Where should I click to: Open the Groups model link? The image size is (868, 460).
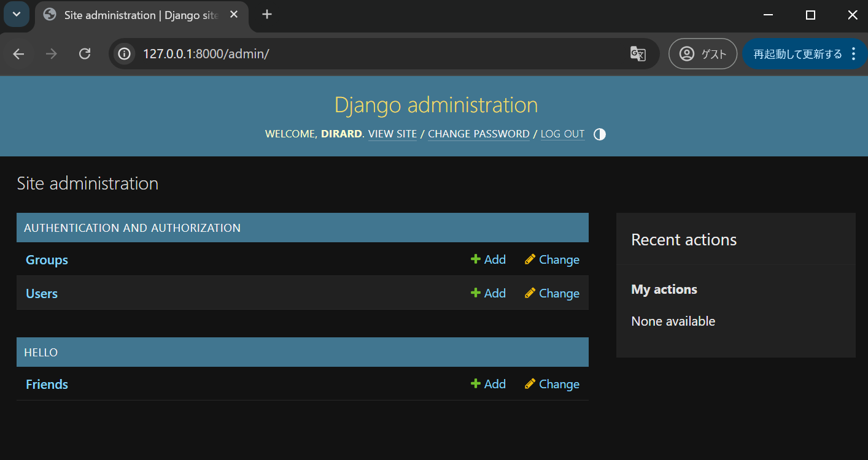point(47,260)
